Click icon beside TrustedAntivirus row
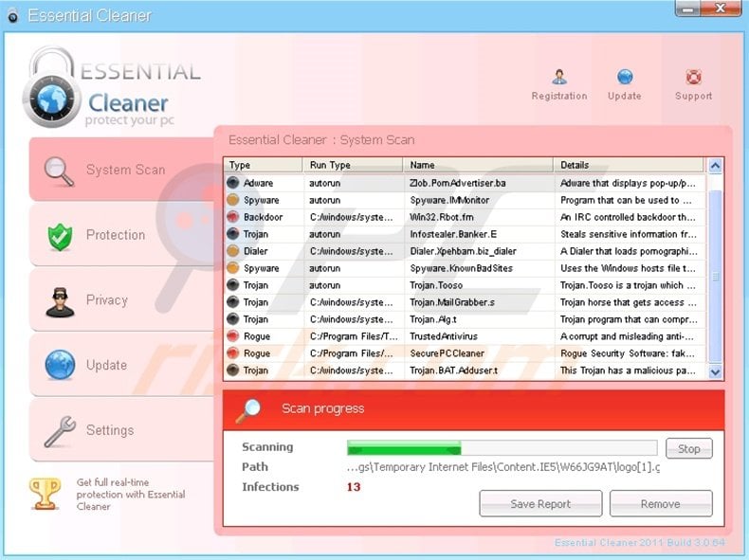Screen dimensions: 749x560 point(232,336)
